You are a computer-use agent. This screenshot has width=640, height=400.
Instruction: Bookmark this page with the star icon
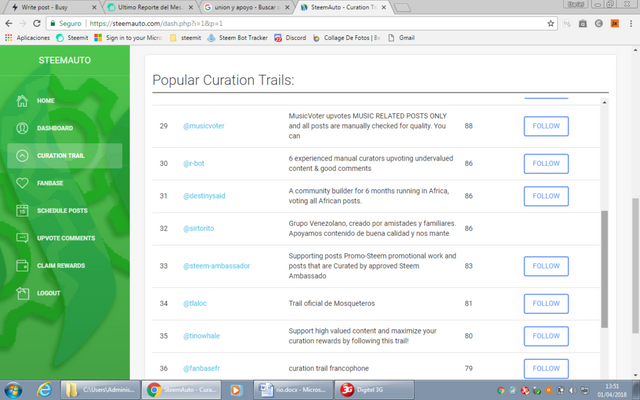coord(551,23)
